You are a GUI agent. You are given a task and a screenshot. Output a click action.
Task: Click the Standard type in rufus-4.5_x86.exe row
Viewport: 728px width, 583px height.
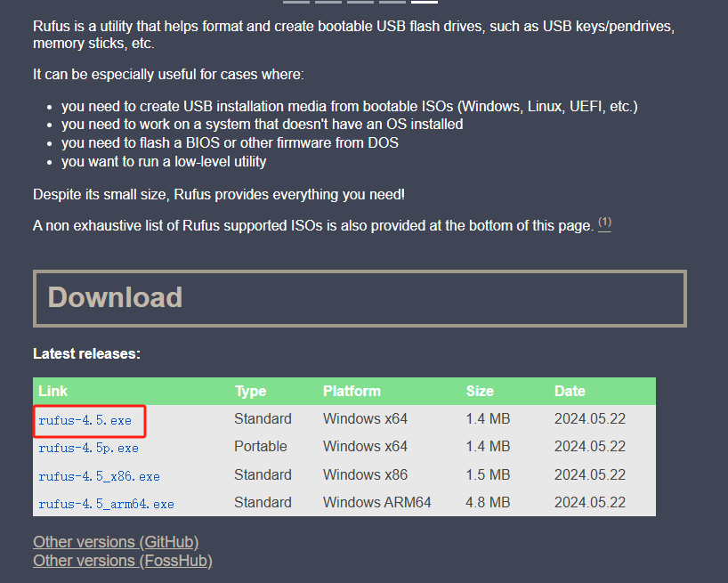(263, 474)
